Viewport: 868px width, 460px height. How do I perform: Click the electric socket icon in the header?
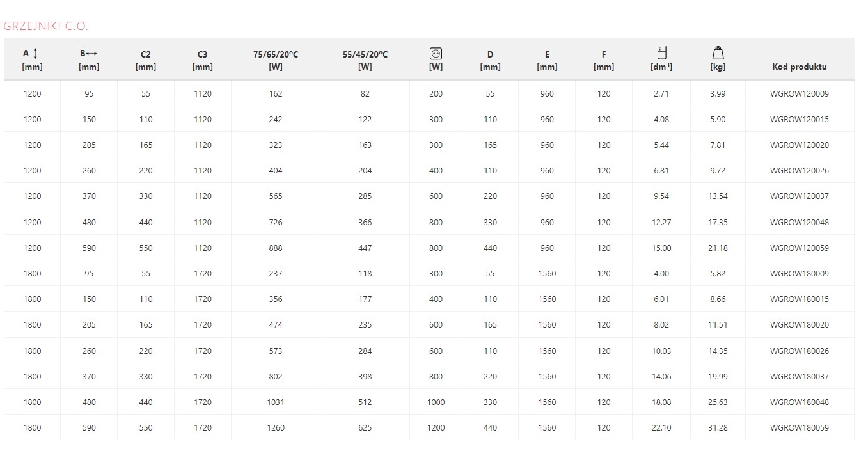tap(436, 54)
